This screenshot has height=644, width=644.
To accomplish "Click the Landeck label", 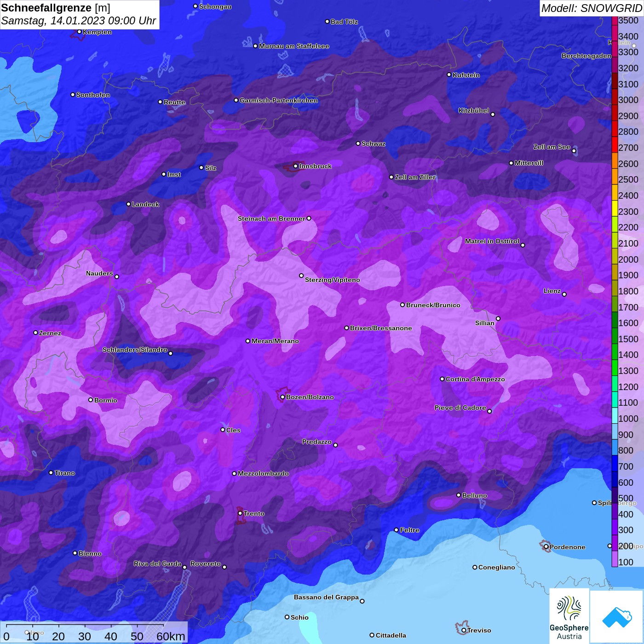I will click(145, 204).
